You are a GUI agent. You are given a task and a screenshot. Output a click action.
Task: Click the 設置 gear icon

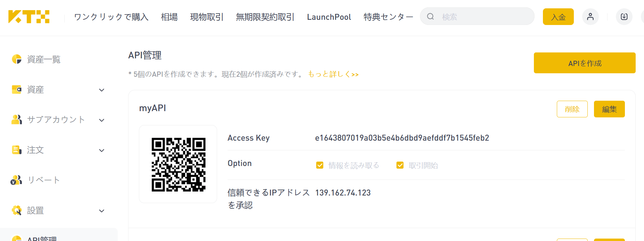tap(17, 210)
